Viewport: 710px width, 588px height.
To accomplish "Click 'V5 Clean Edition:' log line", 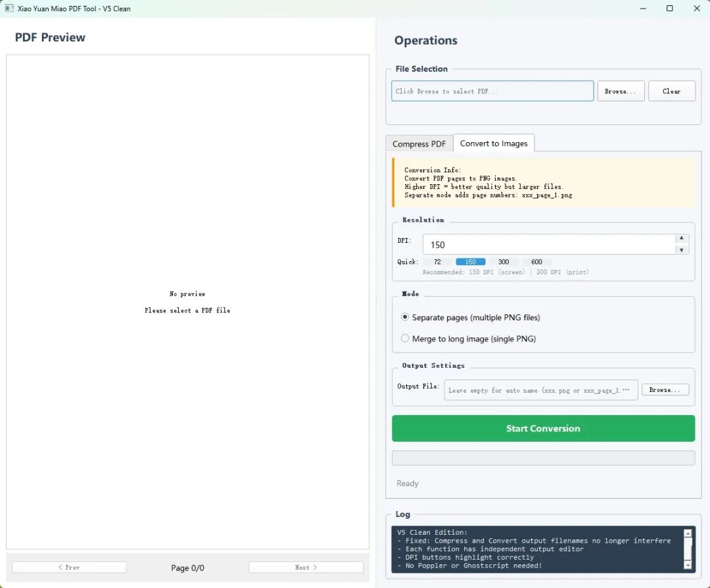I will coord(432,532).
